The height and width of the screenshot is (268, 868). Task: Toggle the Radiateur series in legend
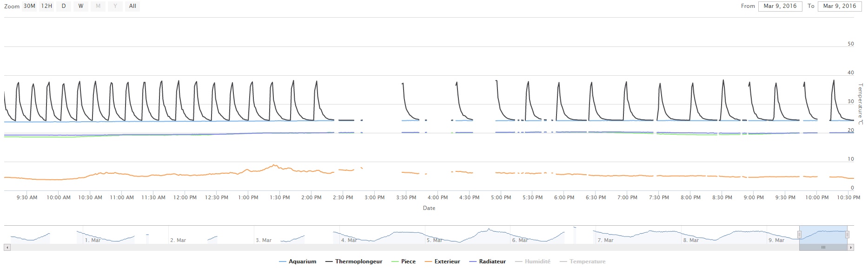pyautogui.click(x=488, y=261)
